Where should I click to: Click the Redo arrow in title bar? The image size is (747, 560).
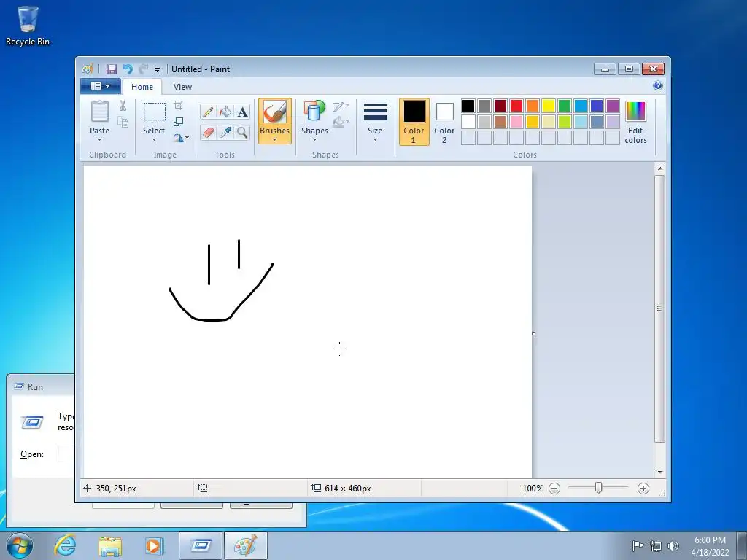[144, 69]
